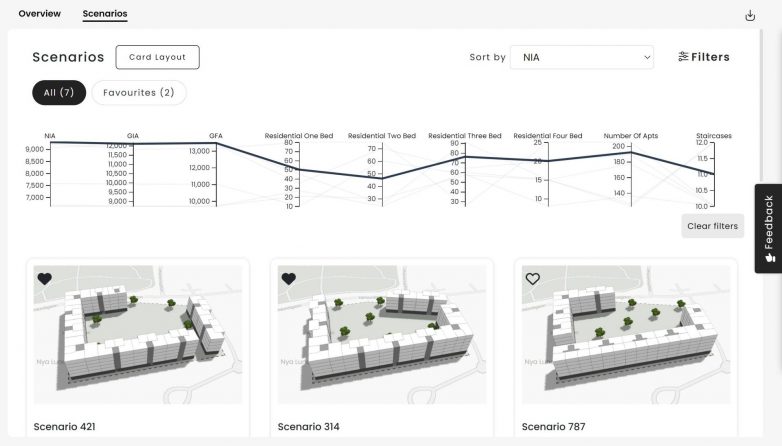The height and width of the screenshot is (446, 782).
Task: Open the Scenario 787 building thumbnail
Action: 626,335
